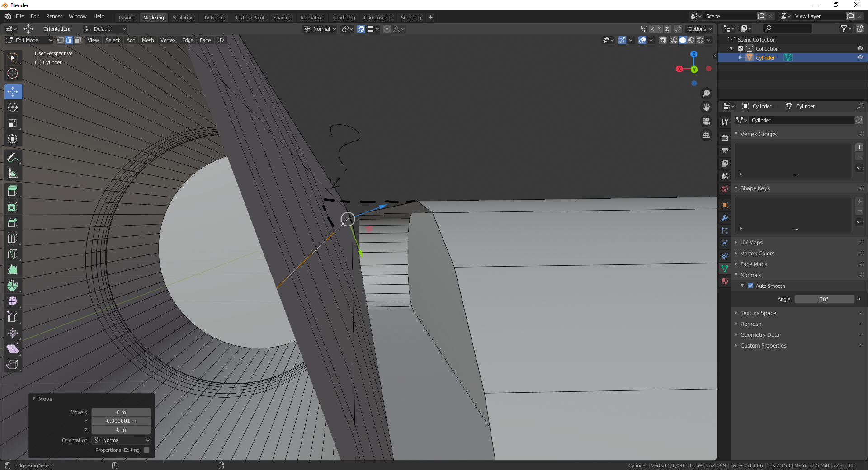The image size is (868, 470).
Task: Select the Cursor tool in toolbar
Action: (x=13, y=73)
